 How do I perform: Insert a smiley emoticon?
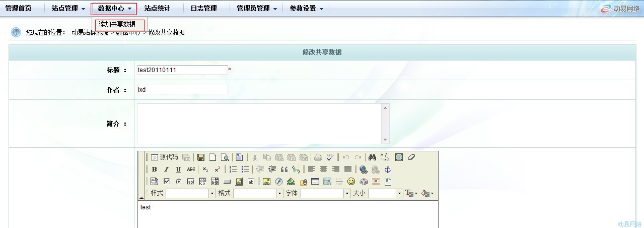pyautogui.click(x=351, y=182)
